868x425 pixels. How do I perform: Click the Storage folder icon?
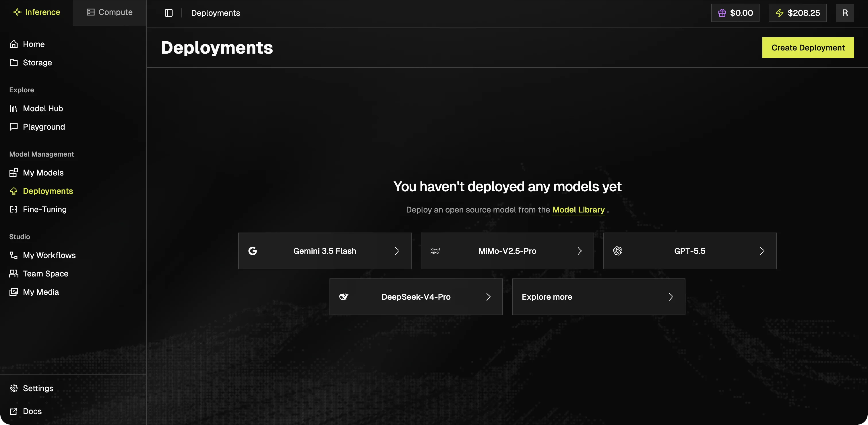point(13,63)
